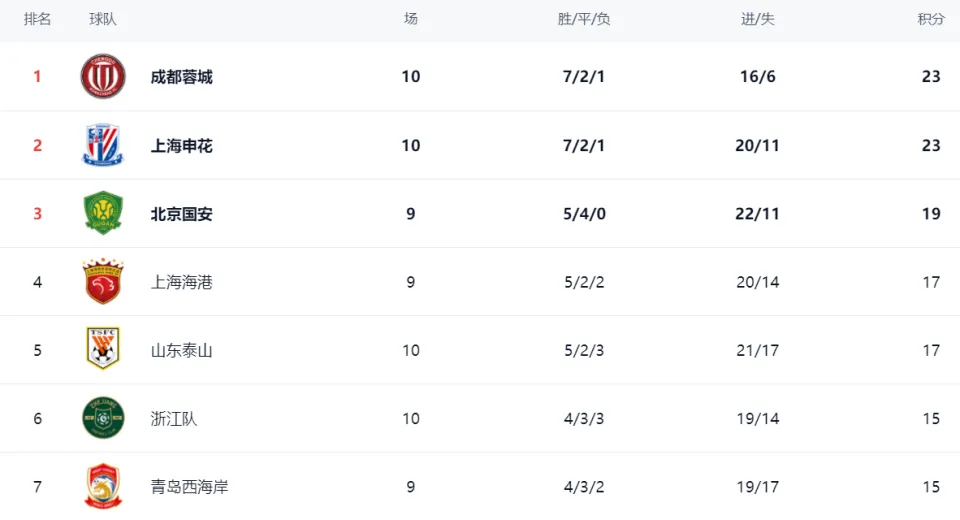The width and height of the screenshot is (960, 520).
Task: Select the 北京国安 team name
Action: click(x=182, y=214)
